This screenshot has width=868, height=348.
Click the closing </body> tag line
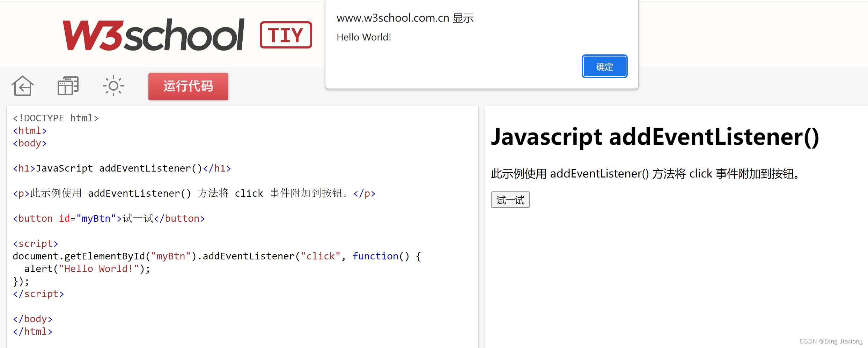click(x=32, y=319)
